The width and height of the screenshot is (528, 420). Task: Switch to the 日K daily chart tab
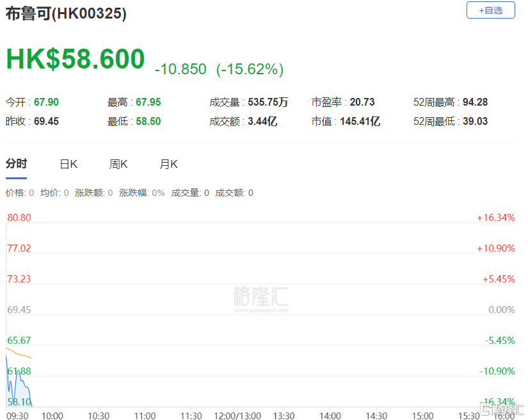pyautogui.click(x=68, y=164)
